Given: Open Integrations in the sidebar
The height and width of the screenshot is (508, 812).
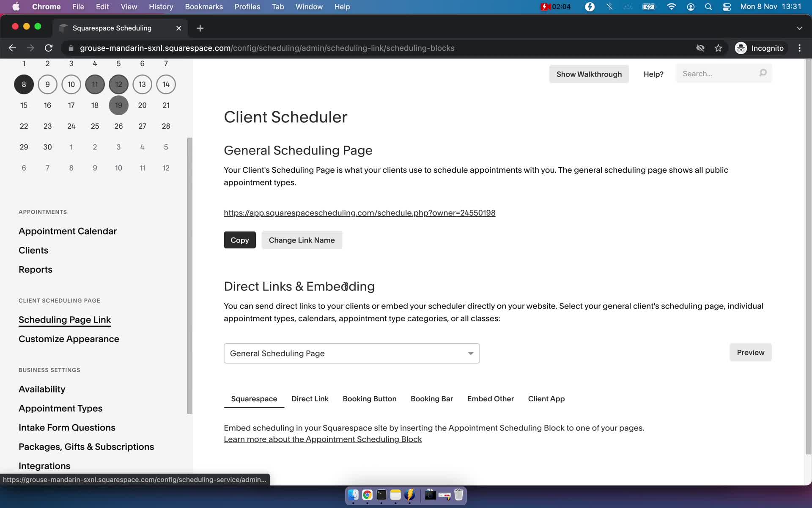Looking at the screenshot, I should [x=44, y=466].
